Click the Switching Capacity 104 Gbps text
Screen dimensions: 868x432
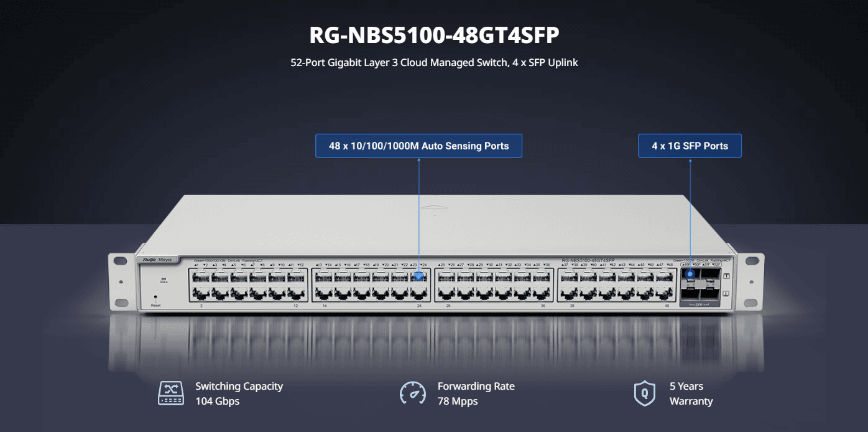(x=239, y=393)
